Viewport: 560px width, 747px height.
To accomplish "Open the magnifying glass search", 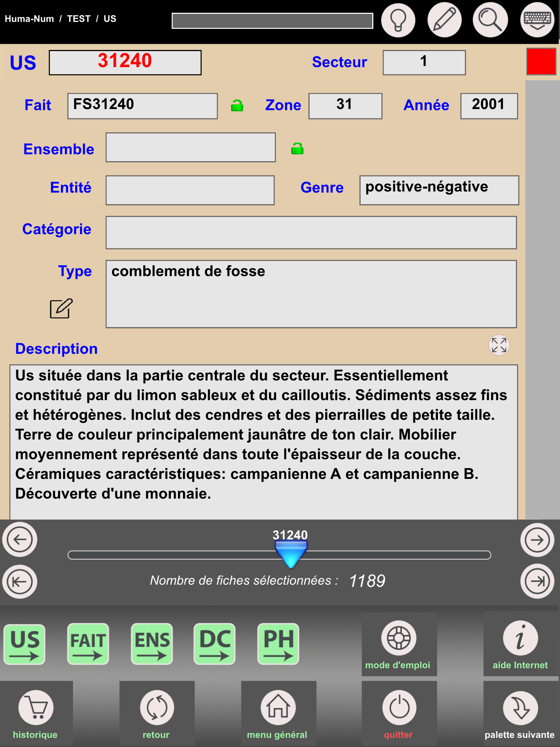I will (490, 20).
